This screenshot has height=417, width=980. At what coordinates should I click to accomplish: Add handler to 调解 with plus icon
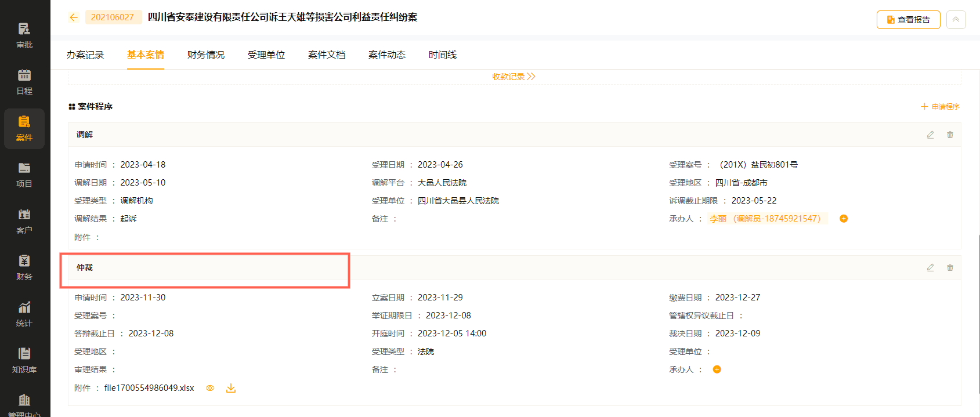pos(844,219)
